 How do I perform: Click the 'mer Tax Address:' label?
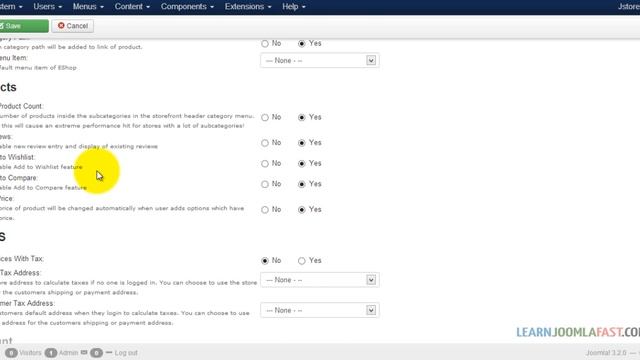point(27,303)
